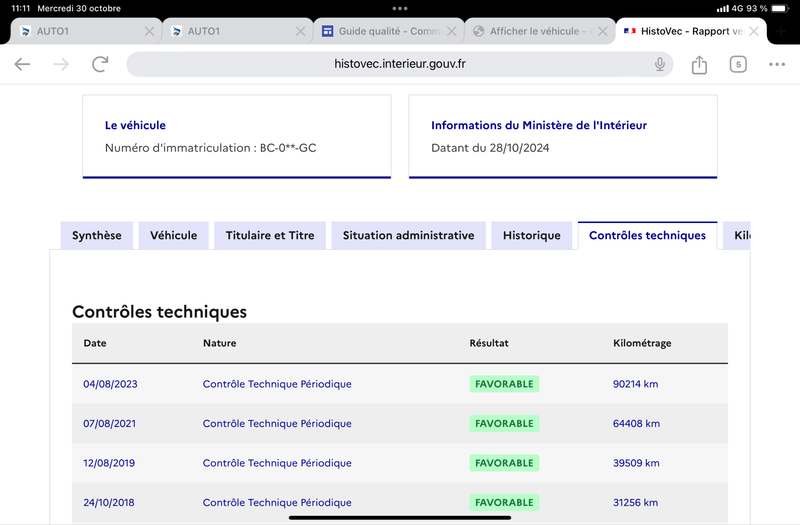This screenshot has width=800, height=525.
Task: Select the Contrôles techniques tab
Action: (x=647, y=236)
